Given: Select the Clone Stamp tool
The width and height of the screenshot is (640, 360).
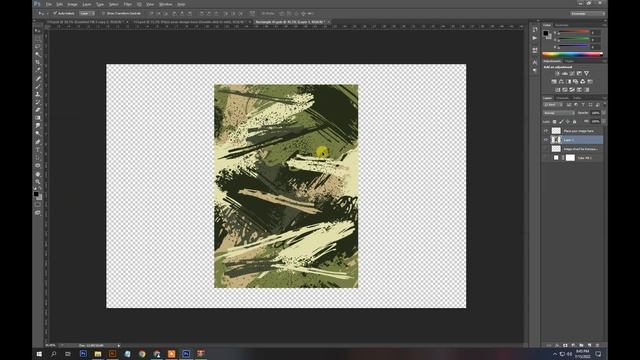Looking at the screenshot, I should 38,94.
